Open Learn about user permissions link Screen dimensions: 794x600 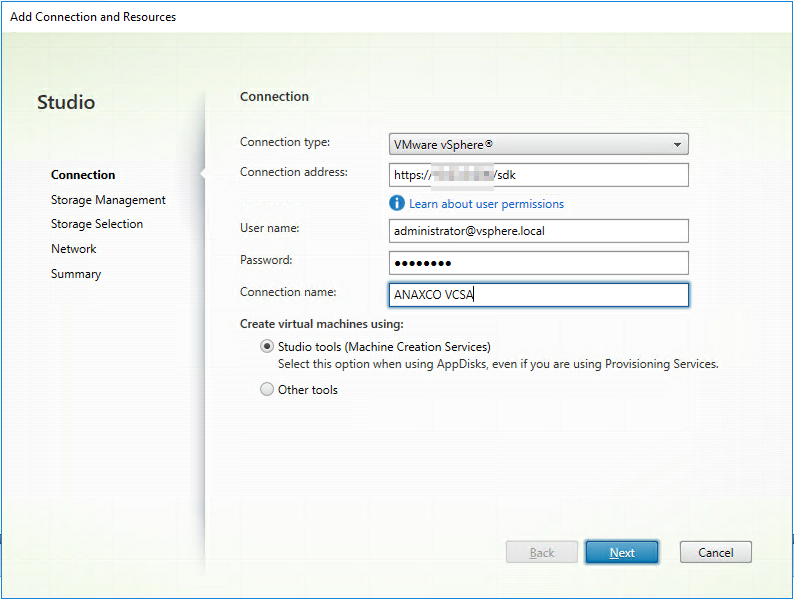coord(486,204)
